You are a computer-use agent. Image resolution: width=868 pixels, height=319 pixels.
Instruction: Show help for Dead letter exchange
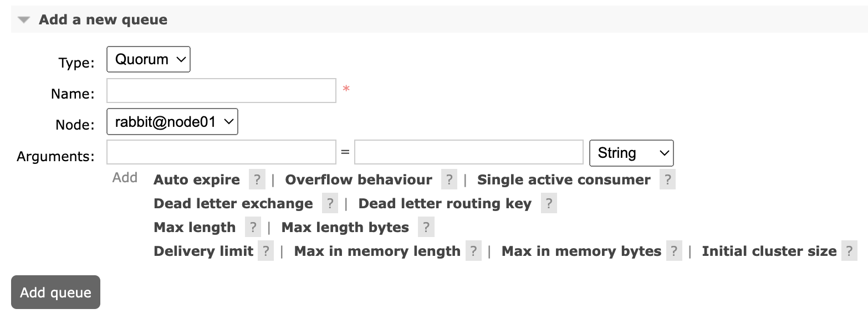(329, 204)
